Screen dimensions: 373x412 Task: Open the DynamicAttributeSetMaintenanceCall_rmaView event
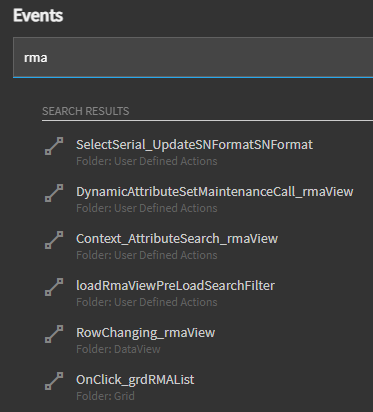click(215, 192)
